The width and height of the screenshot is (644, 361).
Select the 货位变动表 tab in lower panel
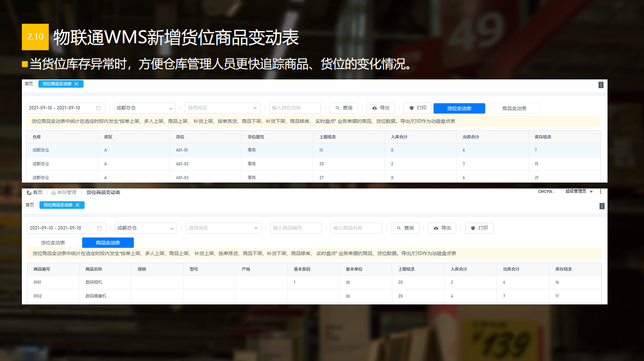tap(53, 242)
